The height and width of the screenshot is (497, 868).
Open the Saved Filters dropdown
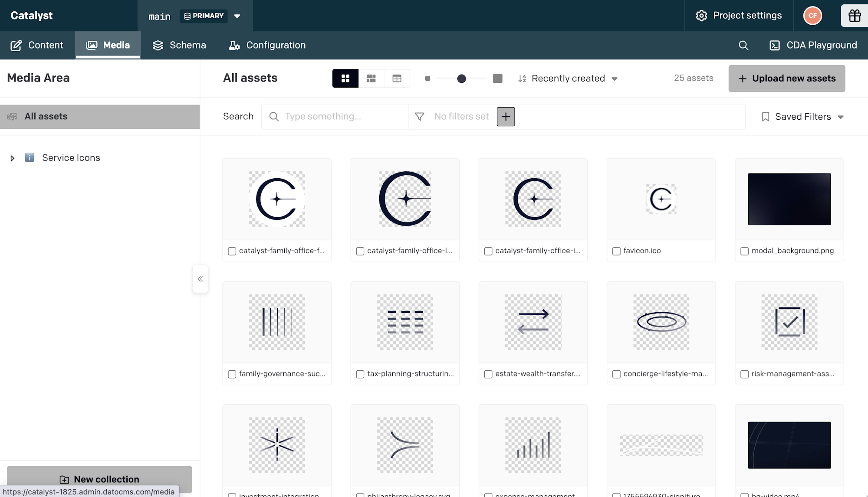(x=802, y=117)
